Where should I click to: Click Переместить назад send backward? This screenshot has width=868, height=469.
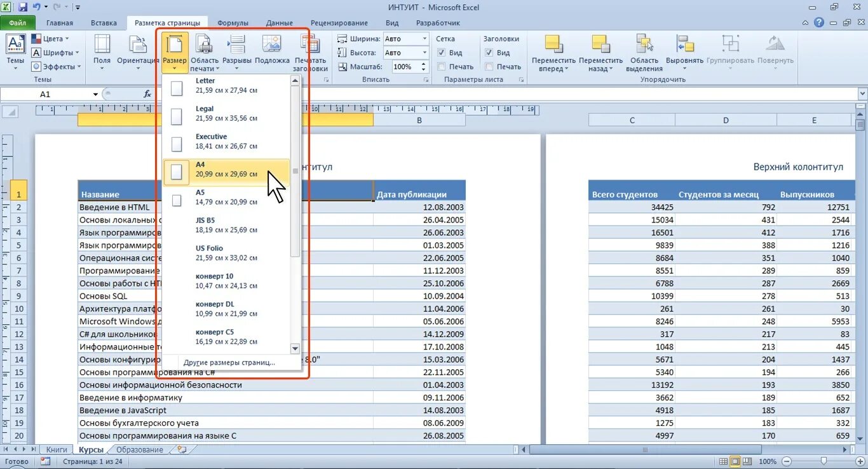600,52
